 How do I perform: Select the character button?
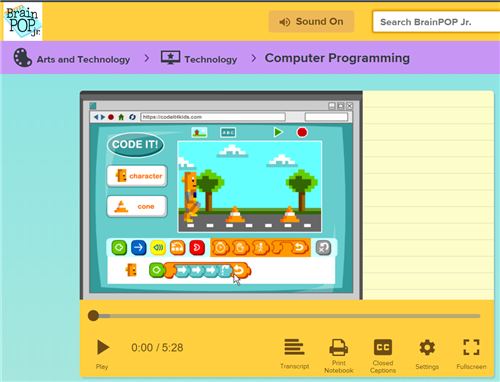(x=137, y=176)
